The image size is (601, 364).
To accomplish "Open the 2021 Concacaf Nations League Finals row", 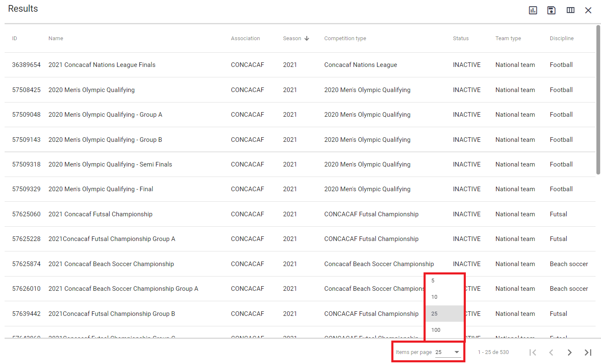I will click(x=102, y=65).
